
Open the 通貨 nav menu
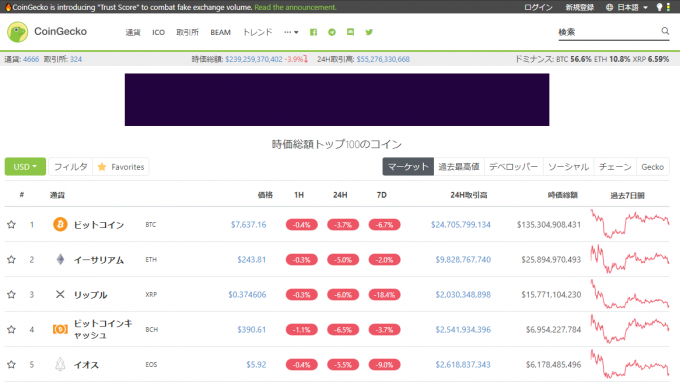[x=133, y=32]
